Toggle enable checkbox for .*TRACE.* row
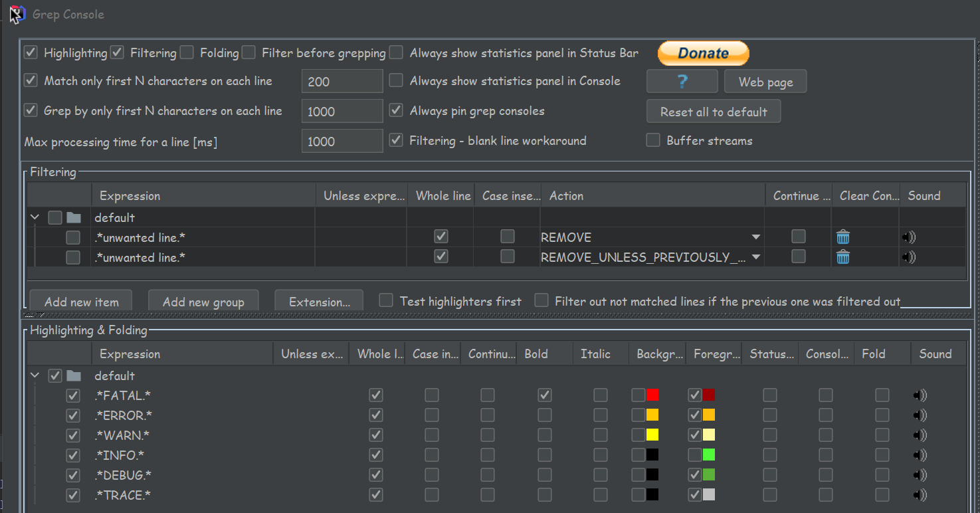This screenshot has height=513, width=980. click(x=73, y=495)
